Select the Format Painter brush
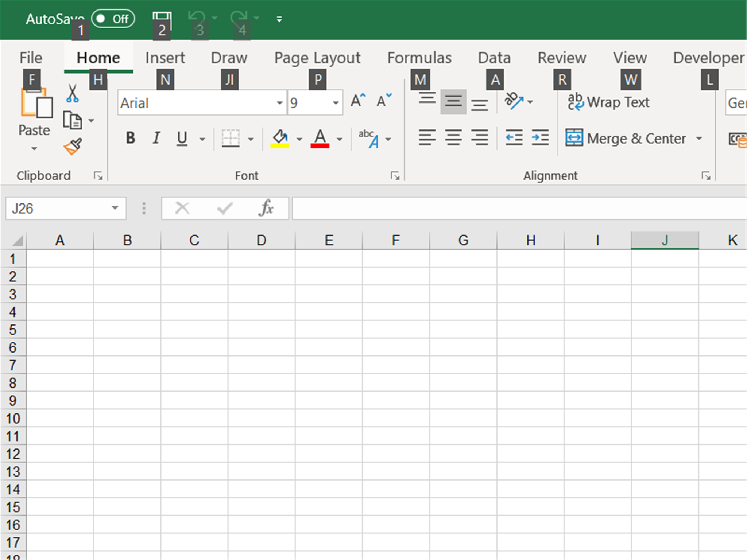This screenshot has height=560, width=747. [x=73, y=147]
